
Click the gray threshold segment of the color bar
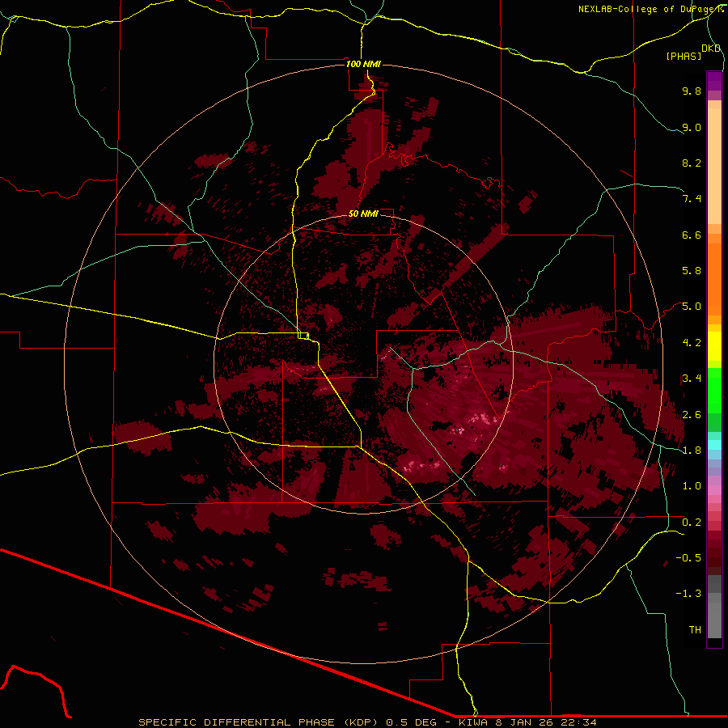(x=714, y=607)
